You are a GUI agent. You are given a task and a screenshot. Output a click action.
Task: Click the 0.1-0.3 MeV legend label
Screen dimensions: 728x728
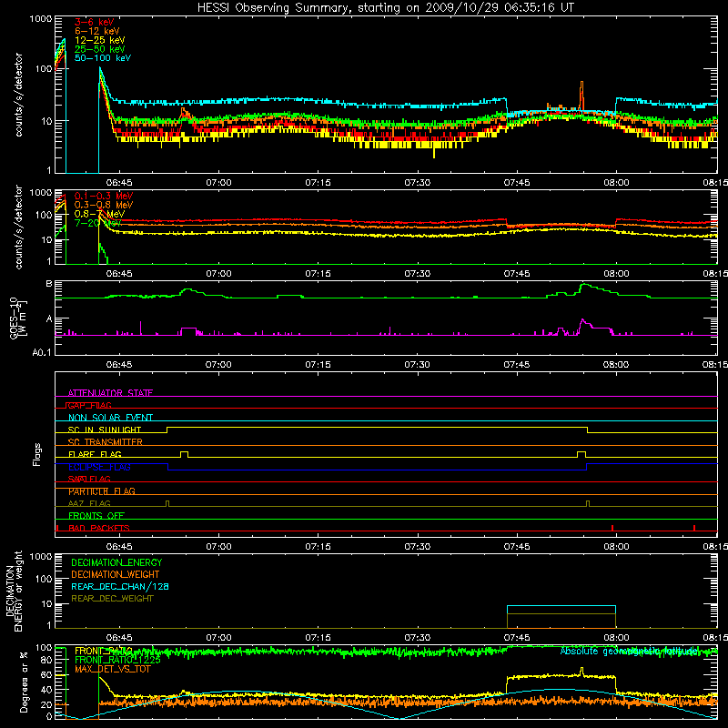coord(104,196)
